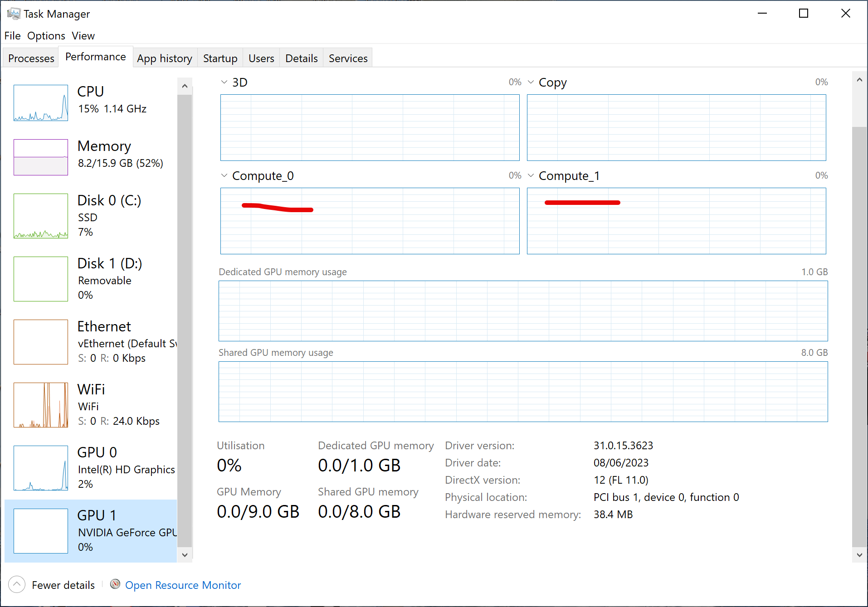The height and width of the screenshot is (607, 868).
Task: Select the CPU usage mini graph
Action: coord(41,103)
